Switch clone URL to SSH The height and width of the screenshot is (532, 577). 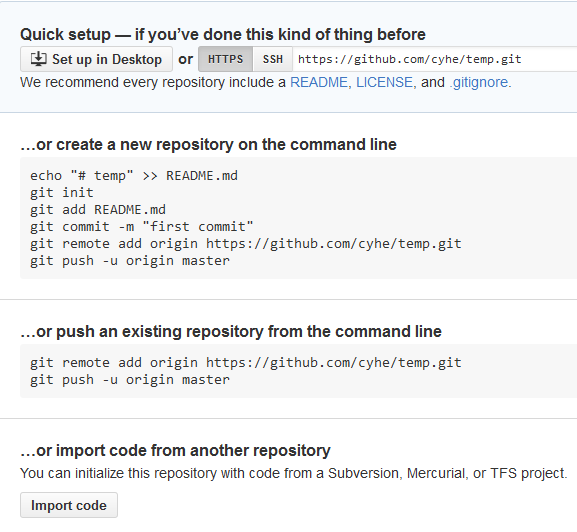273,59
